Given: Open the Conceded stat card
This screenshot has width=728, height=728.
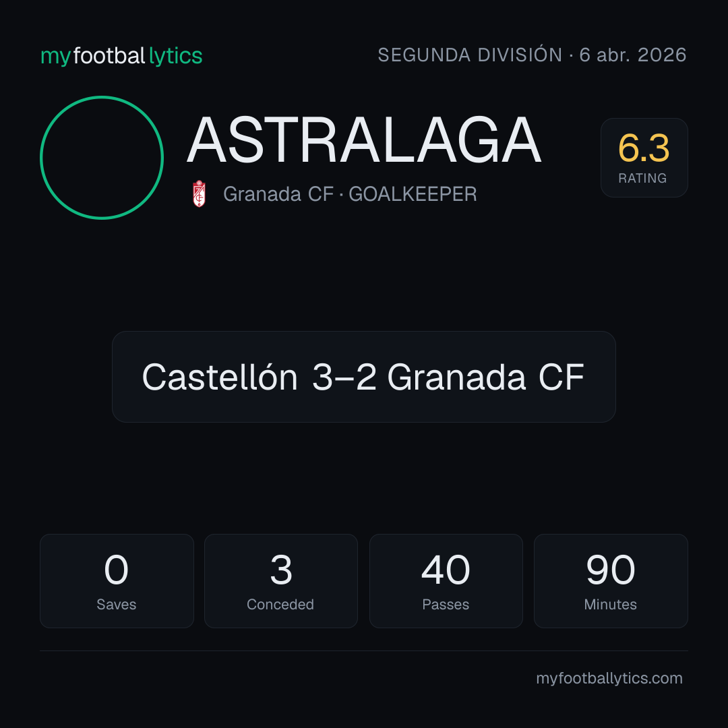Looking at the screenshot, I should [281, 581].
